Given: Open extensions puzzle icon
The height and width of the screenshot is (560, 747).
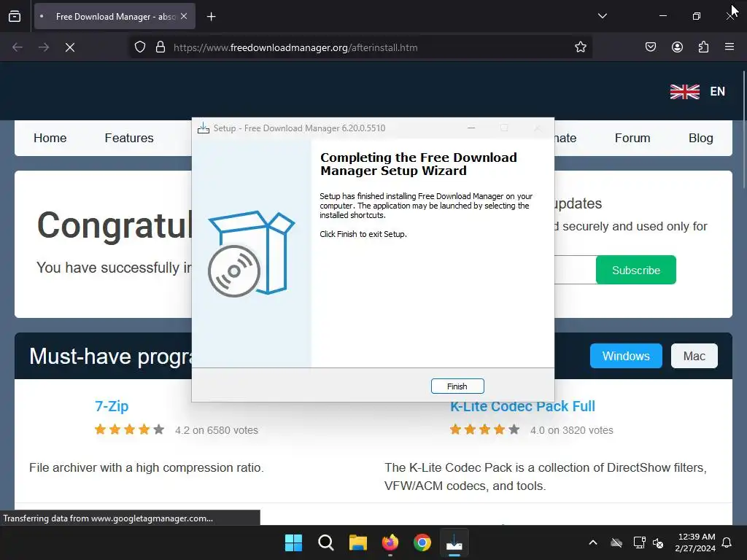Looking at the screenshot, I should click(703, 47).
